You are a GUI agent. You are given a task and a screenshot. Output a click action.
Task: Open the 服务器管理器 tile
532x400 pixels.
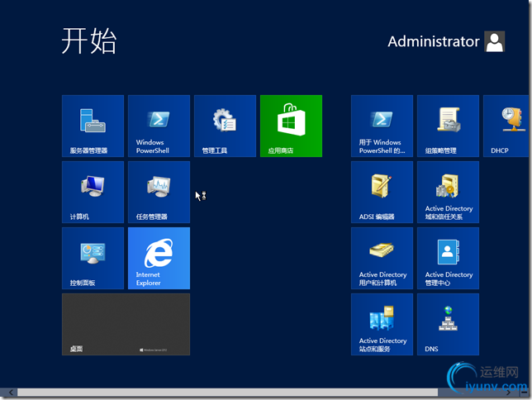point(93,126)
